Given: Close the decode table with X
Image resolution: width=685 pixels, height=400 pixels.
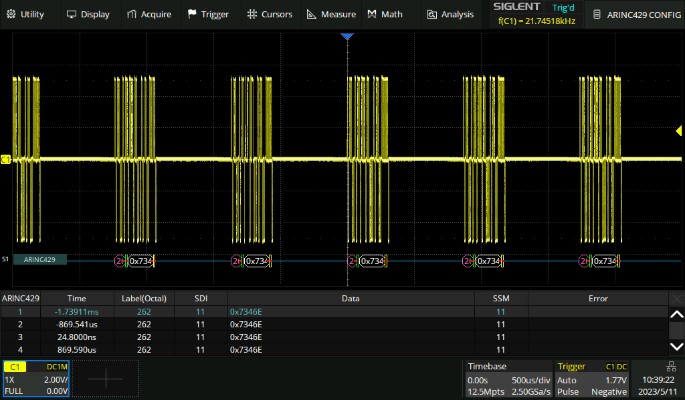Looking at the screenshot, I should click(x=675, y=298).
